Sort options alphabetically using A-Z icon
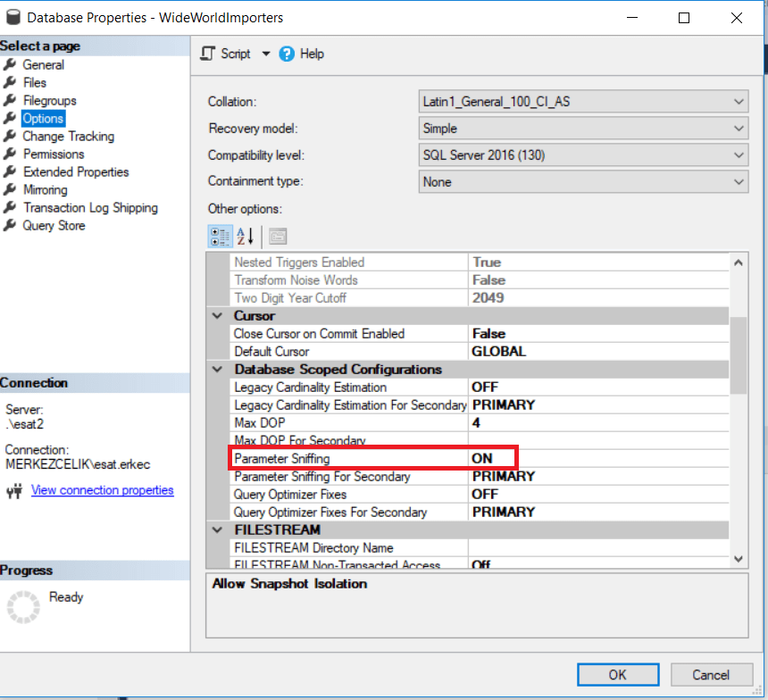Screen dimensions: 768x700 pos(246,237)
